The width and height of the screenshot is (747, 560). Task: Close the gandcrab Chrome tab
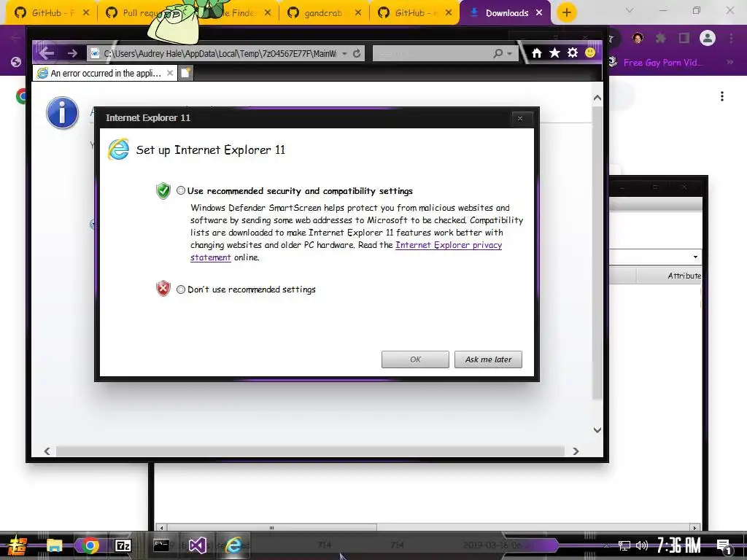coord(357,13)
